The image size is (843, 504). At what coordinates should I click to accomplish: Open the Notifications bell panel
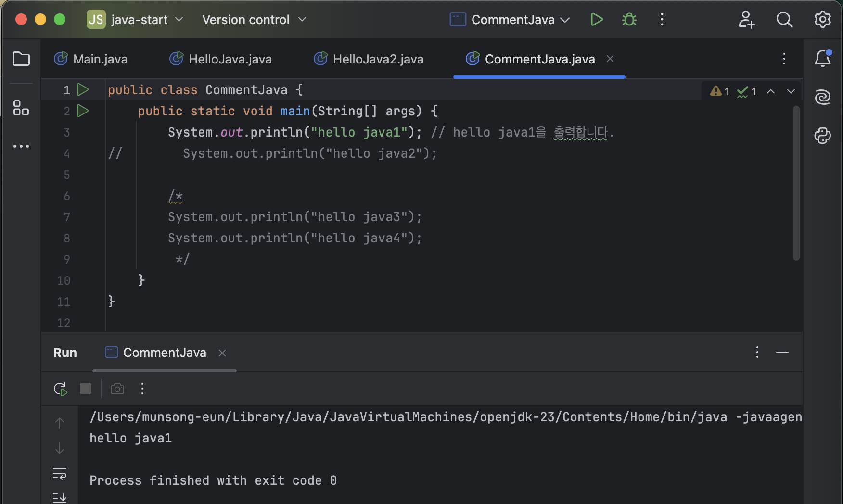[x=822, y=59]
